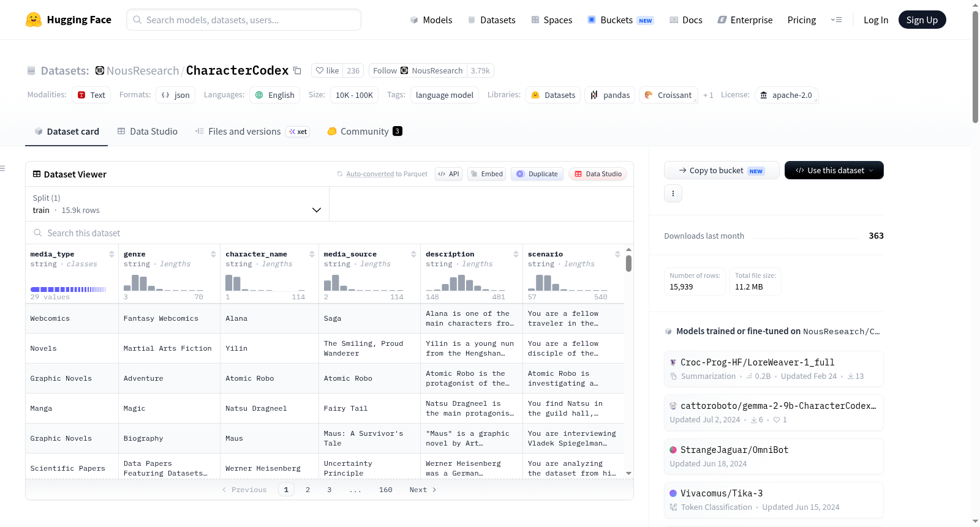
Task: Open Data Studio from the viewer header
Action: click(x=598, y=174)
